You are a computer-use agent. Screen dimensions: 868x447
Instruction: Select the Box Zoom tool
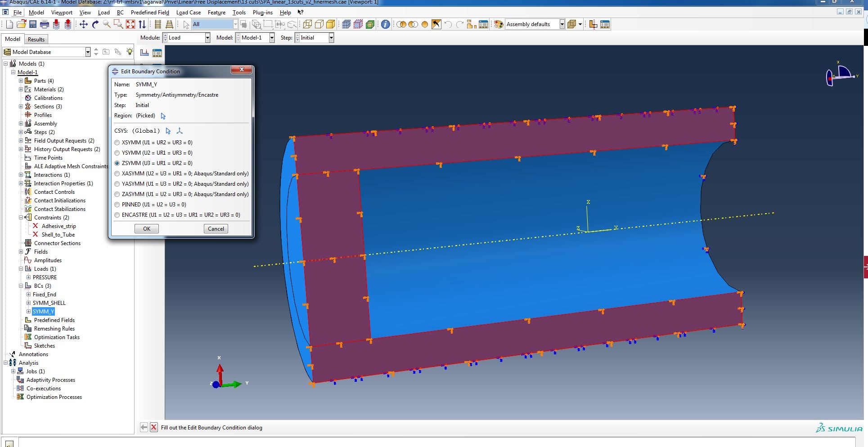click(x=119, y=24)
